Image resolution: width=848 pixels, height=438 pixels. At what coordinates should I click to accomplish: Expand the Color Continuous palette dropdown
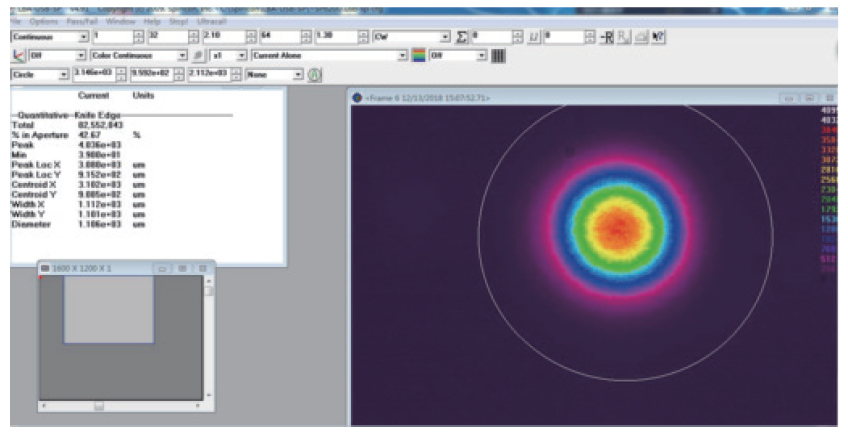point(182,56)
